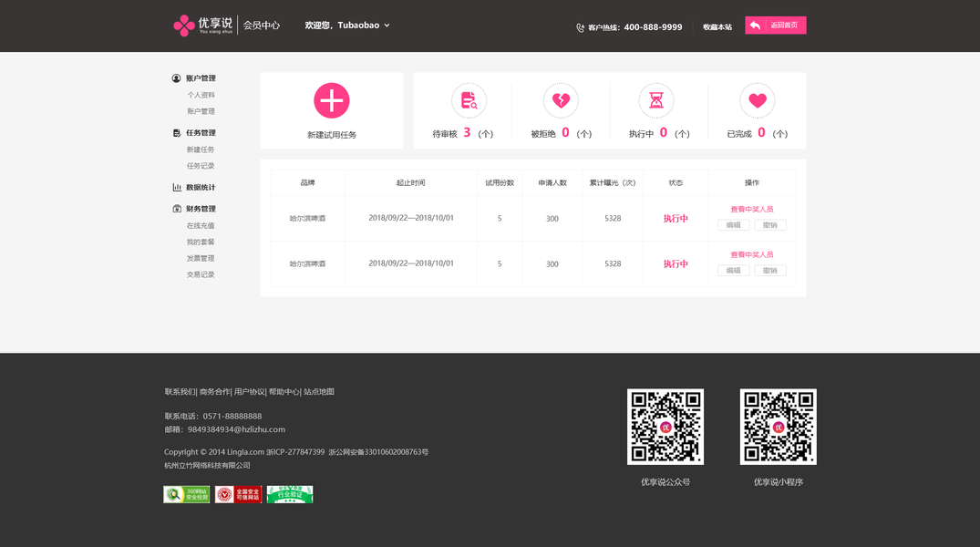Viewport: 980px width, 547px height.
Task: Click the 累计曝光（次） column header
Action: [613, 182]
